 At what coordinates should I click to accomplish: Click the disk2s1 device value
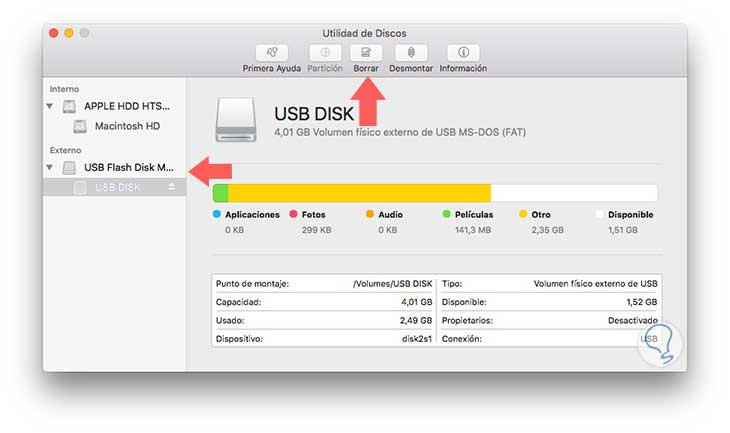417,339
